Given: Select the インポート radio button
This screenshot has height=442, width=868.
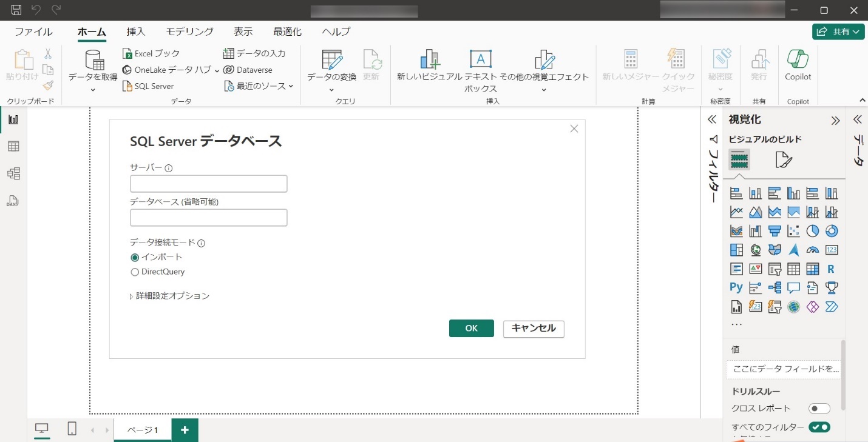Looking at the screenshot, I should (135, 257).
